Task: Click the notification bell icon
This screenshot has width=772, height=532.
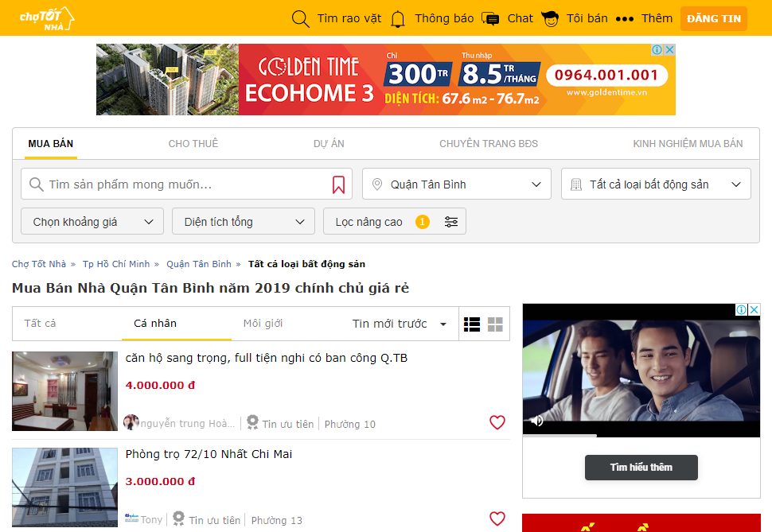Action: 398,19
